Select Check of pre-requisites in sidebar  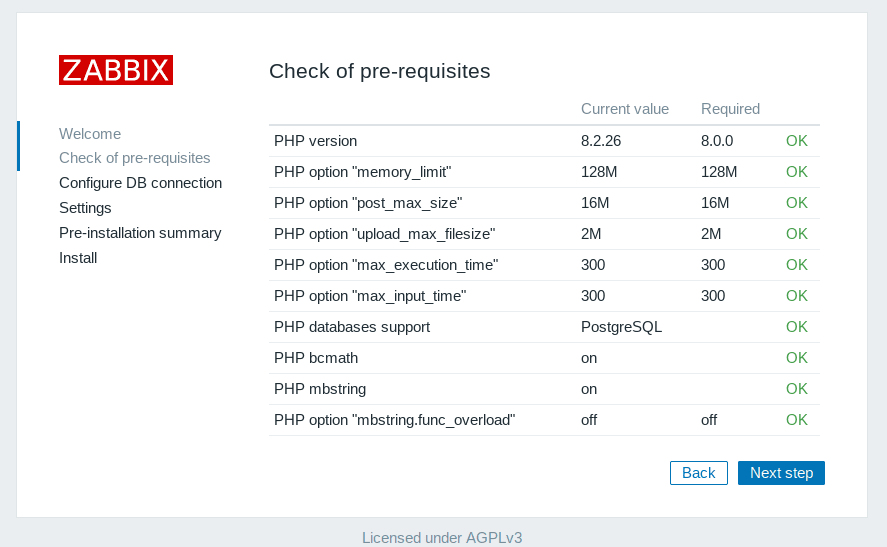tap(134, 158)
